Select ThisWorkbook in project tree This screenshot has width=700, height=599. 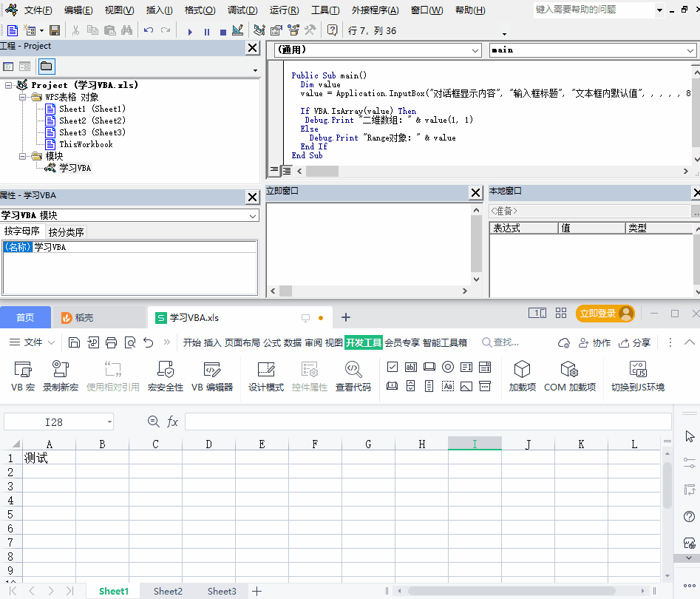coord(86,144)
